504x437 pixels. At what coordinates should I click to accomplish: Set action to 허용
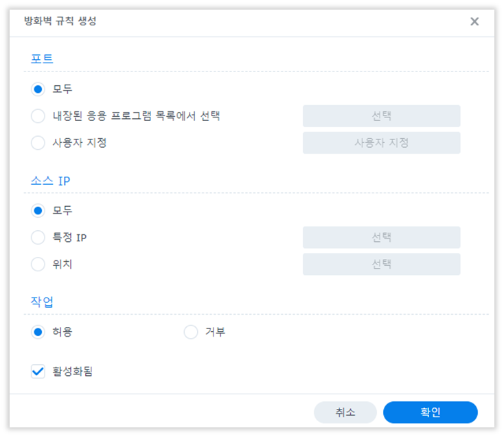pos(38,332)
